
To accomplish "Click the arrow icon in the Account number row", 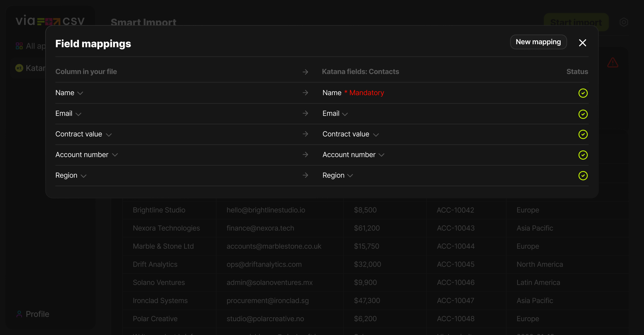I will pyautogui.click(x=306, y=155).
